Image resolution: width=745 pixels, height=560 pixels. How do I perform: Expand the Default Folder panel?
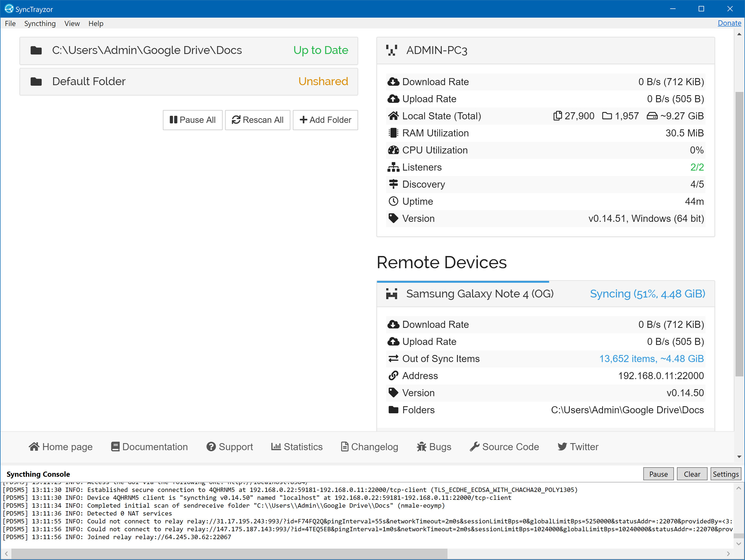[188, 81]
